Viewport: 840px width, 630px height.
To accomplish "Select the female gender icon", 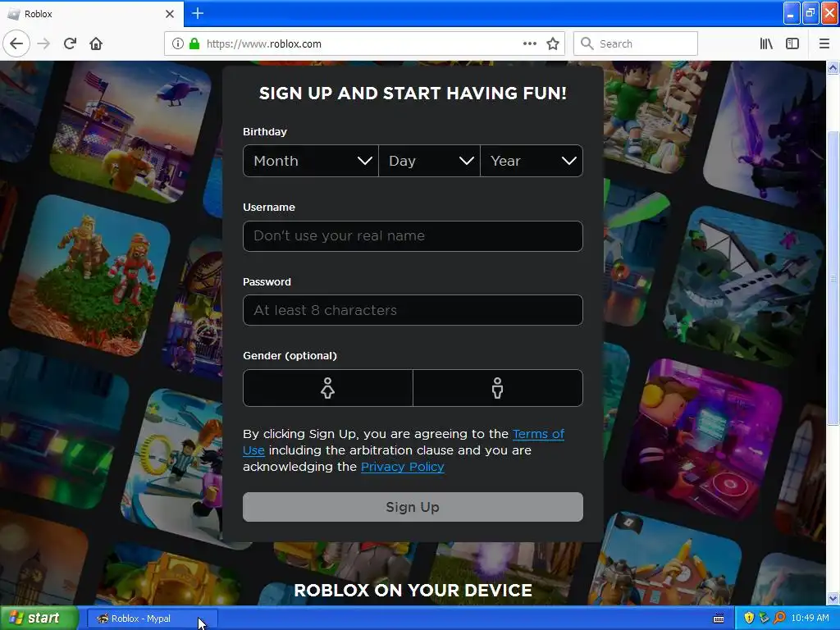I will click(328, 388).
